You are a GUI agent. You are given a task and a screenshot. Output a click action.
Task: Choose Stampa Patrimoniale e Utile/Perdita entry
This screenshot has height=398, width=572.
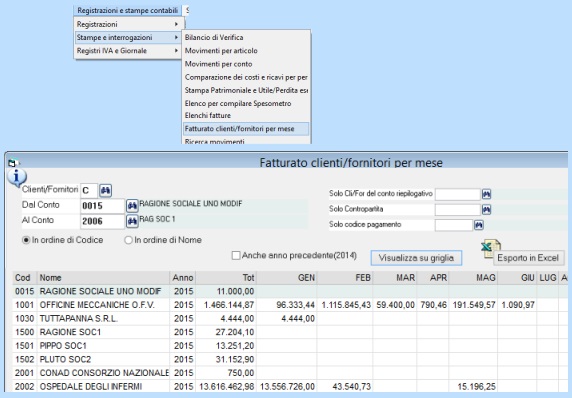point(246,90)
